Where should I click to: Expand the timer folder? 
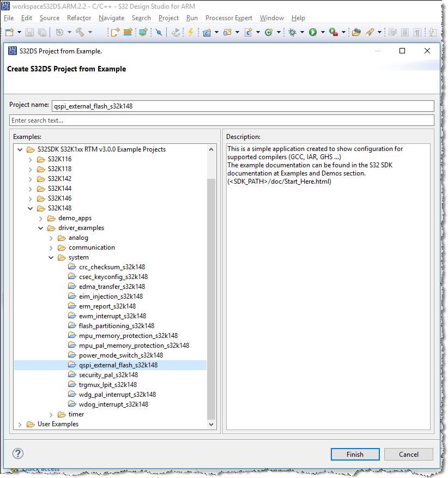[x=51, y=414]
